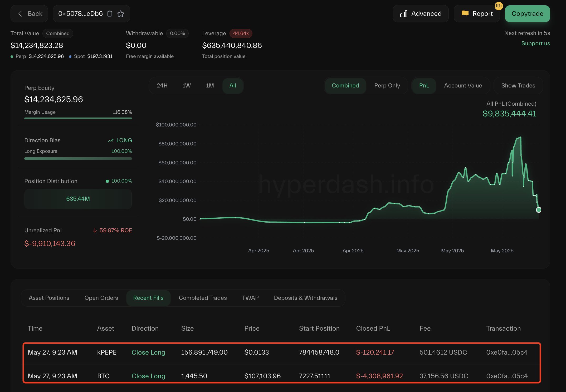Copy wallet address with clipboard icon
The height and width of the screenshot is (392, 566).
[110, 14]
